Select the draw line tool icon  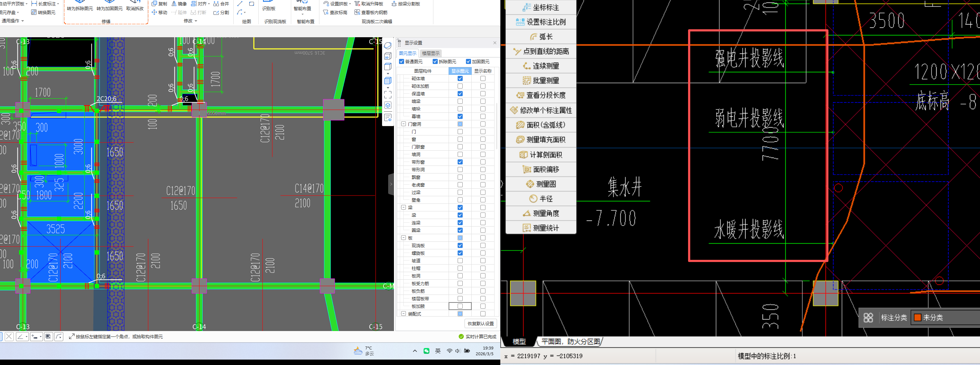[240, 4]
